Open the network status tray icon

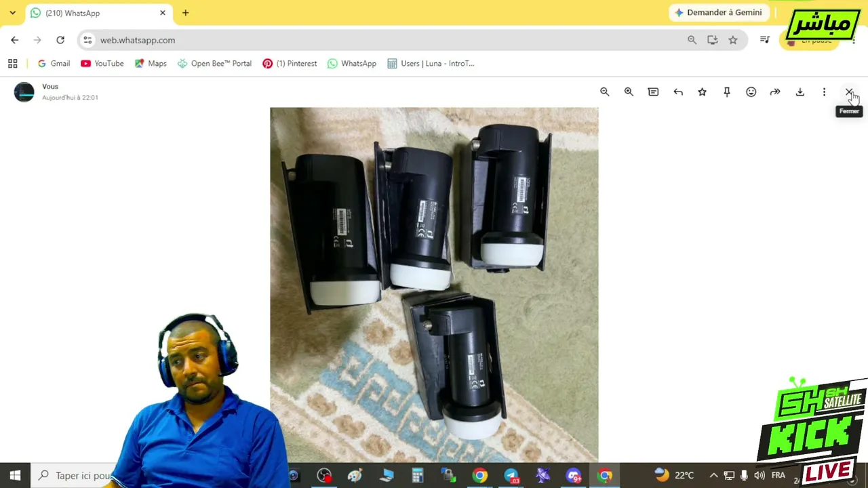(x=729, y=475)
